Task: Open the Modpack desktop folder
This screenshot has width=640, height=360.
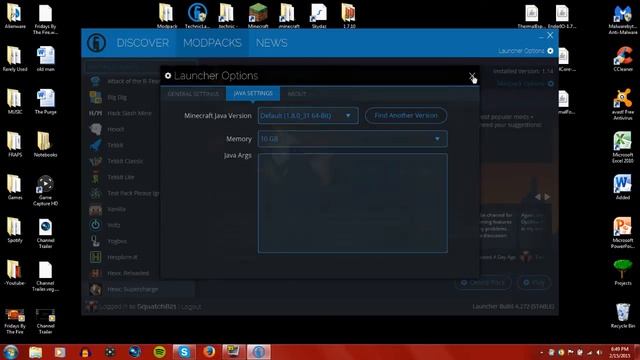Action: pyautogui.click(x=167, y=16)
